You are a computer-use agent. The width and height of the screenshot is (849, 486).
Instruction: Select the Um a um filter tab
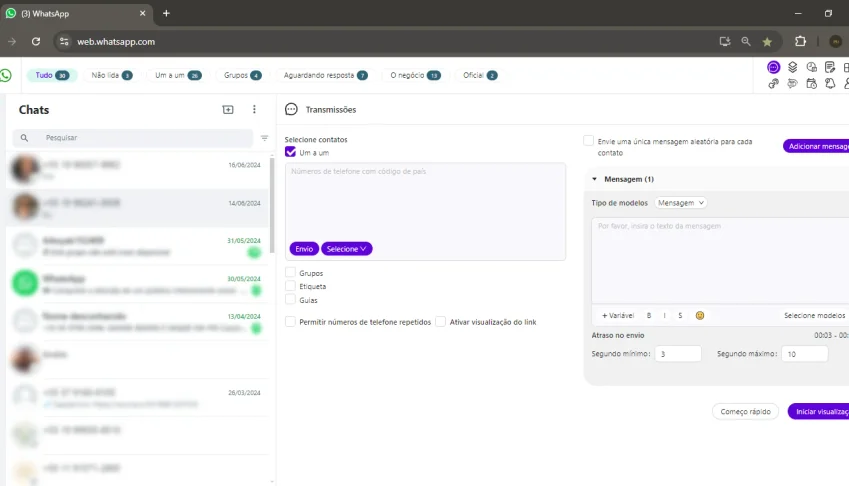[178, 75]
